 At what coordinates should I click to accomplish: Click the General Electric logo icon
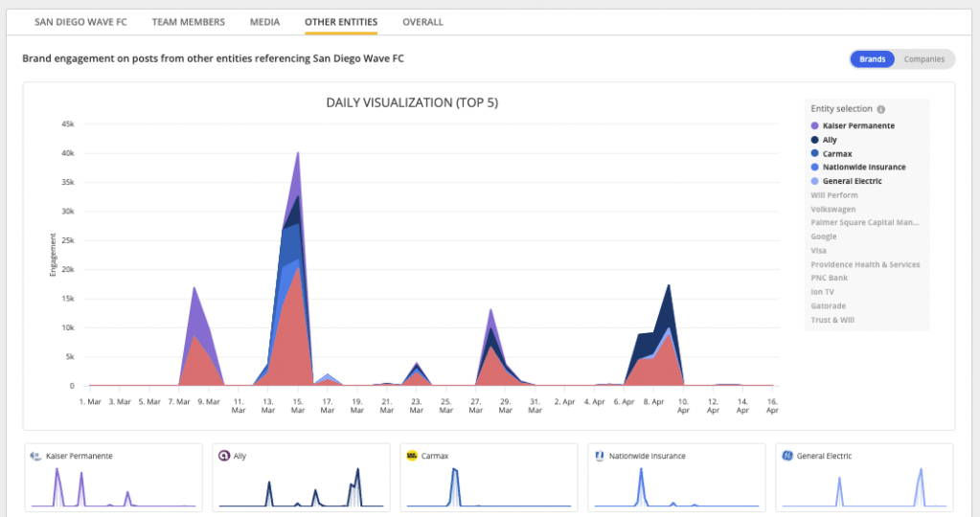(x=787, y=457)
